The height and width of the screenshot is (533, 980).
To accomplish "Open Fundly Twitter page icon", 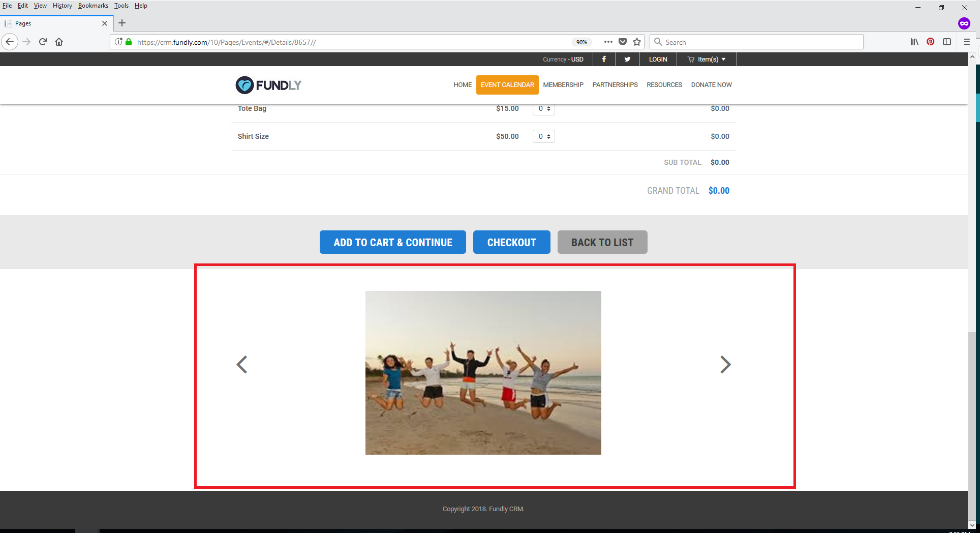I will (x=627, y=59).
